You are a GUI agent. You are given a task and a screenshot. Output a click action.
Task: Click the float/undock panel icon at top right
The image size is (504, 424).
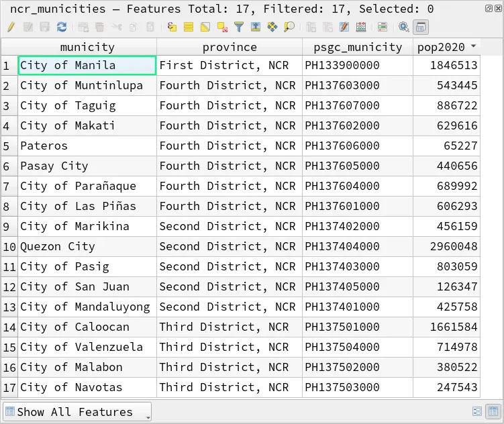(489, 9)
